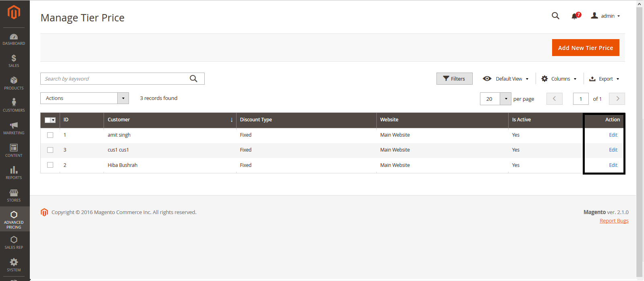Viewport: 644px width, 281px height.
Task: Click Add New Tier Price button
Action: point(585,48)
